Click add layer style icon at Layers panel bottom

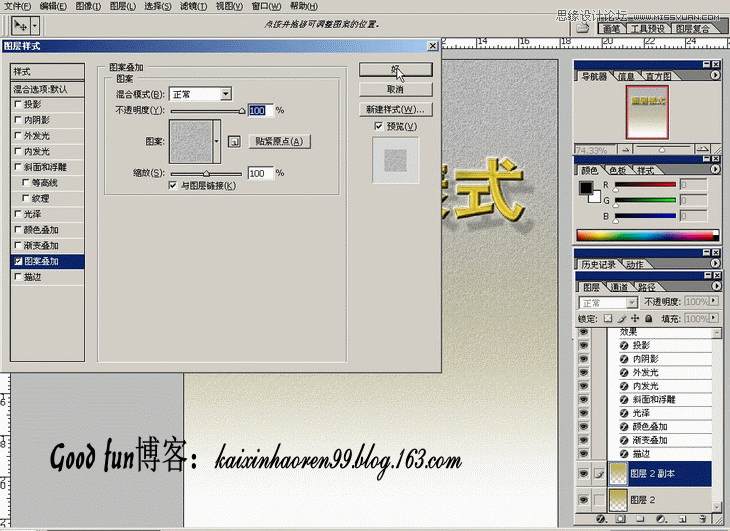coord(601,518)
